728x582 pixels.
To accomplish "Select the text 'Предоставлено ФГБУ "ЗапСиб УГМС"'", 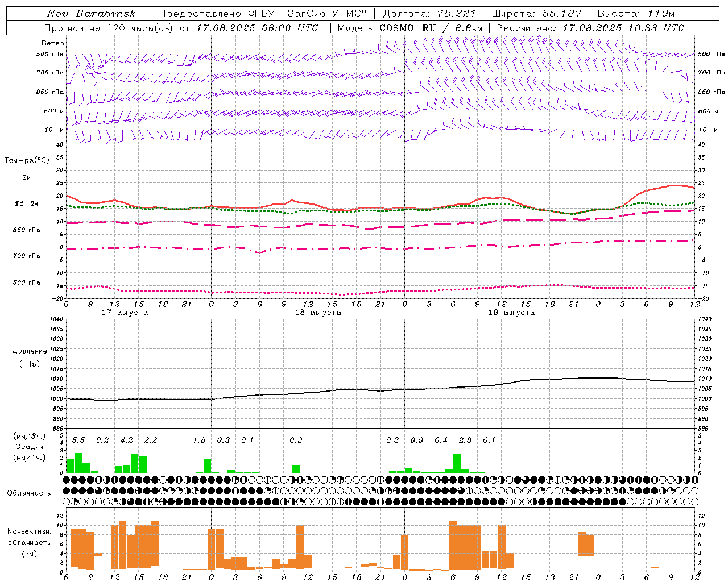I will tap(263, 14).
